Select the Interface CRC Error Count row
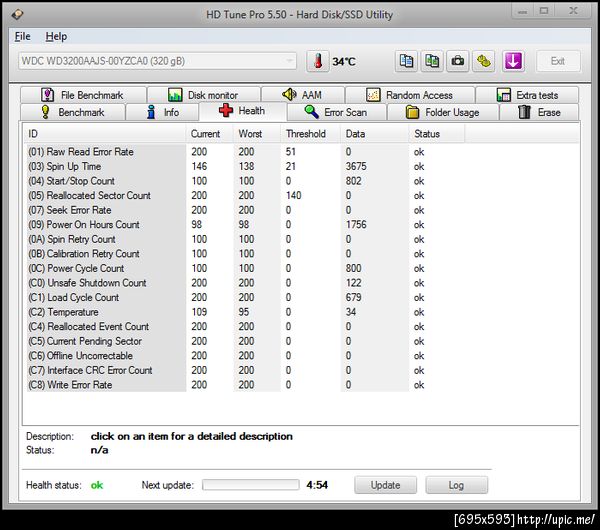This screenshot has width=600, height=530. click(245, 370)
